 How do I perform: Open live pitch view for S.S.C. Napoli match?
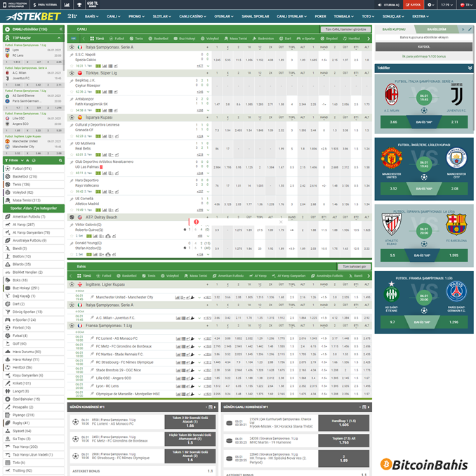(x=98, y=66)
